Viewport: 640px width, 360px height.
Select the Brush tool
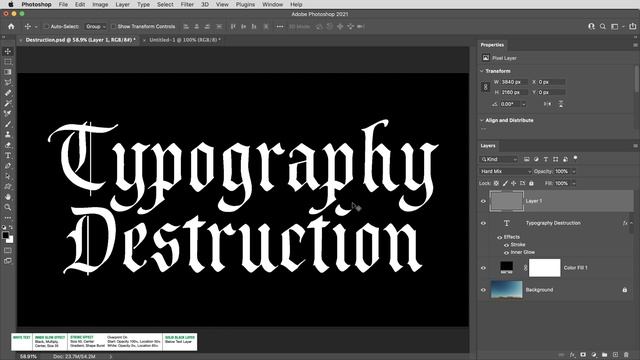coord(8,124)
